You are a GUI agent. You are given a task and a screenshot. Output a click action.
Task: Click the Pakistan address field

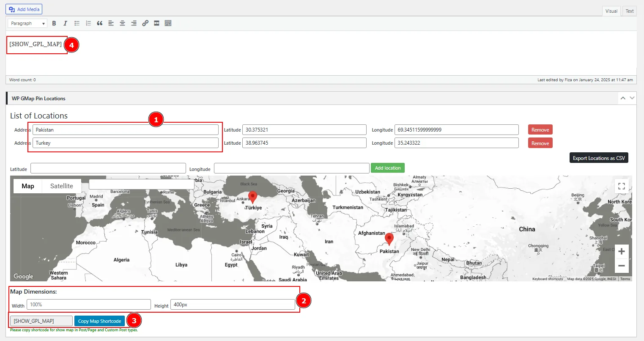tap(126, 130)
